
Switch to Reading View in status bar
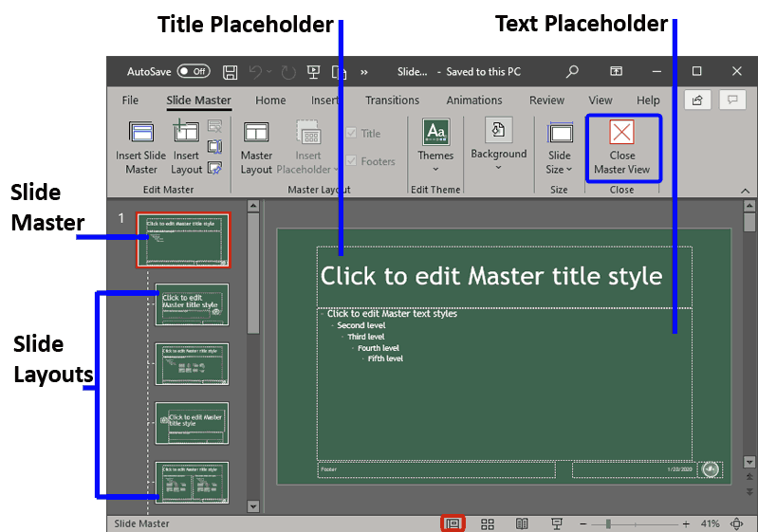point(522,523)
